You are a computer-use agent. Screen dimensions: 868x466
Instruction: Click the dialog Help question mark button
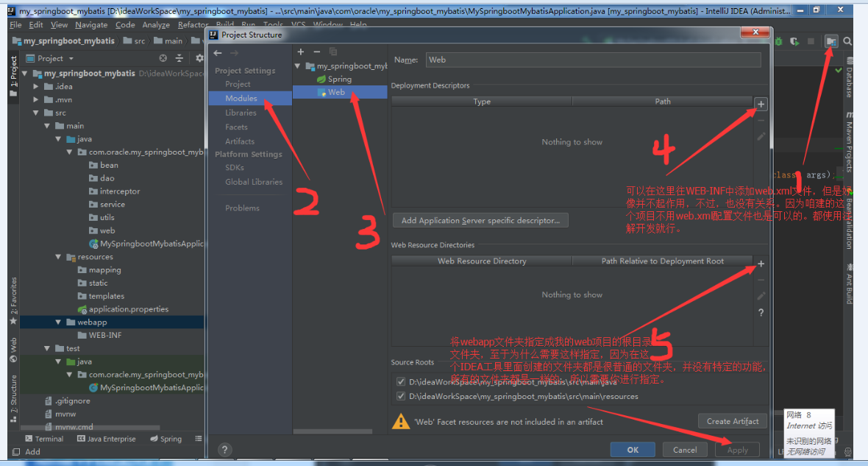pyautogui.click(x=224, y=449)
